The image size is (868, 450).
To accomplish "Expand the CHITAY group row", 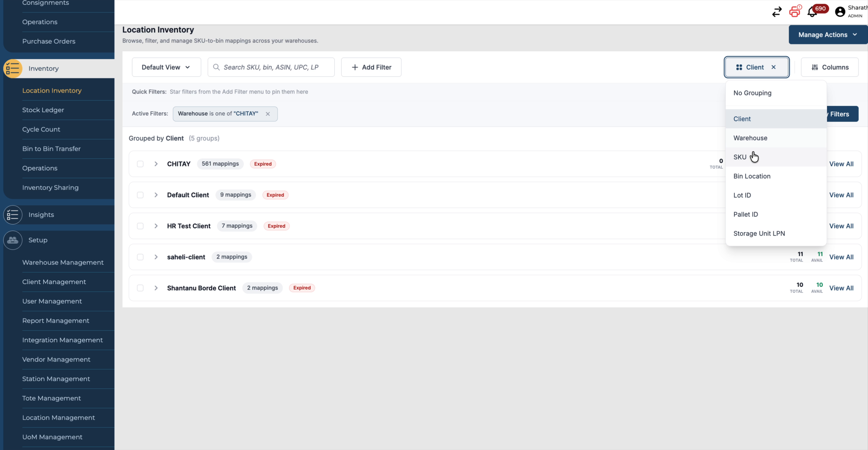I will pyautogui.click(x=156, y=164).
